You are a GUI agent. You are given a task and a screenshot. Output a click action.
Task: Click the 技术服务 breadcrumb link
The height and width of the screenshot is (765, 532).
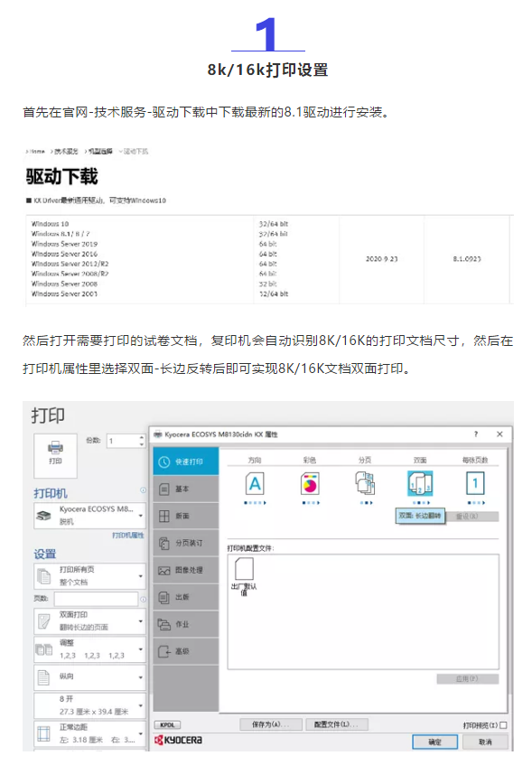coord(66,151)
